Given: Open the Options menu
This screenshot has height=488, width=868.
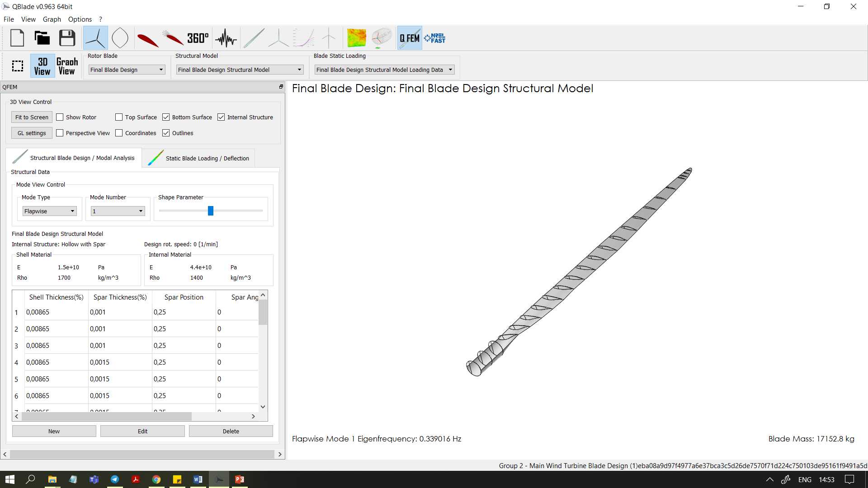Looking at the screenshot, I should pyautogui.click(x=80, y=19).
